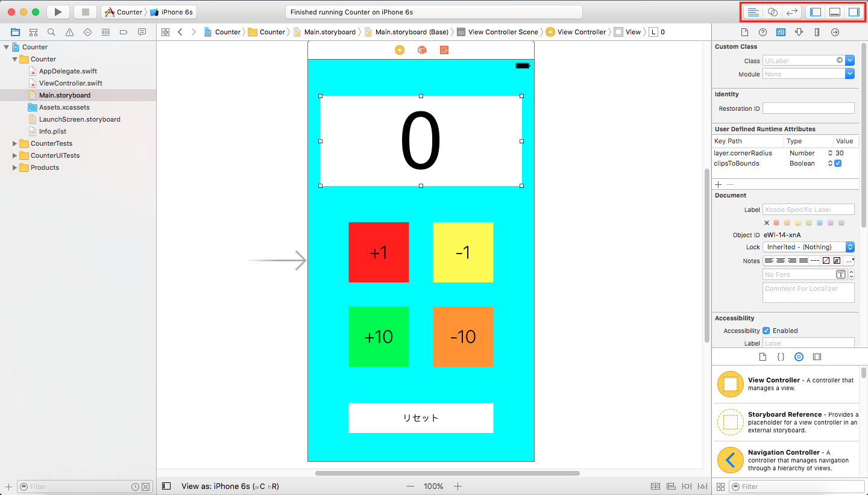Viewport: 868px width, 495px height.
Task: Run the Counter app with play button
Action: tap(58, 12)
